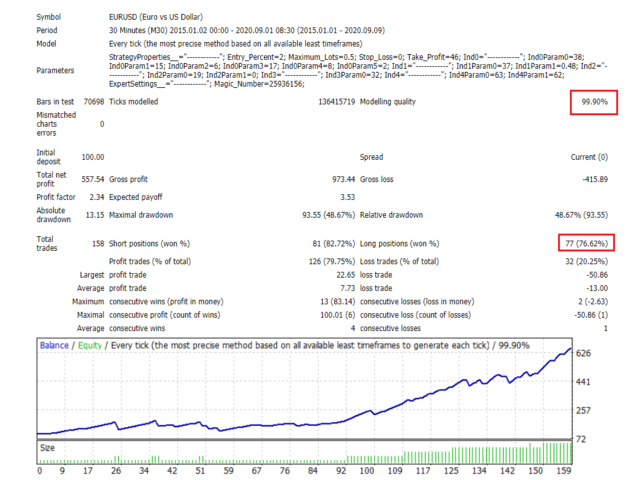Click Initial deposit value 100.00
The image size is (640, 480).
click(93, 157)
